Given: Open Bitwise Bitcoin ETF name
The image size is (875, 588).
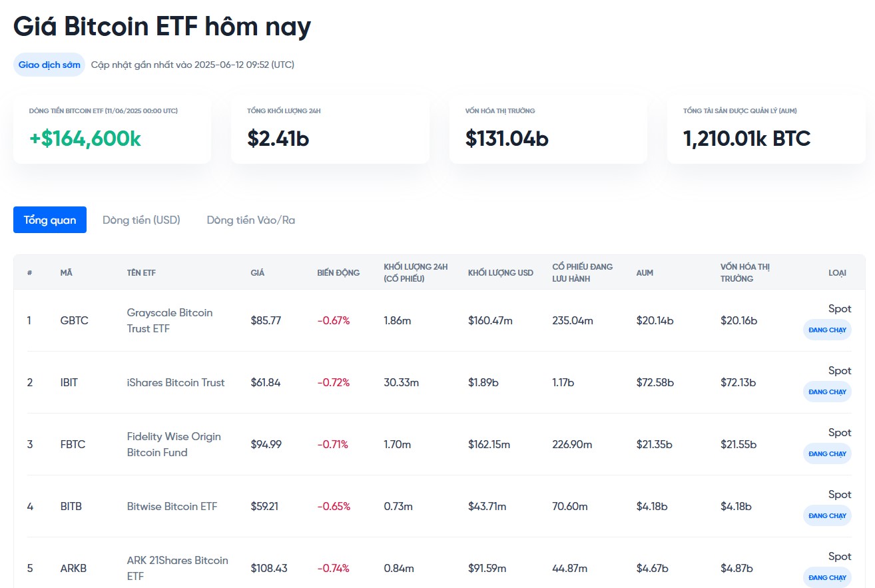Looking at the screenshot, I should point(172,506).
